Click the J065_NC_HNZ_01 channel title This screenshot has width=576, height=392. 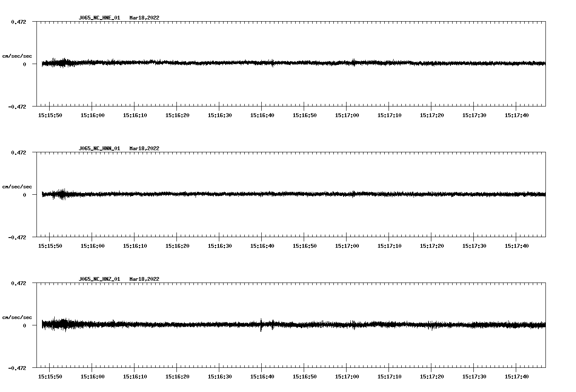(99, 279)
